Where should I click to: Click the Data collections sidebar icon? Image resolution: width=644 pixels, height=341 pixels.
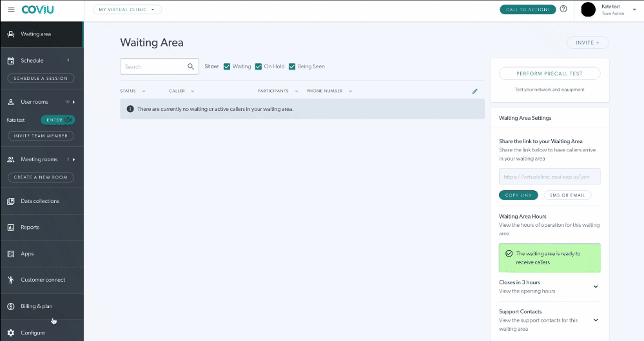[x=10, y=201]
